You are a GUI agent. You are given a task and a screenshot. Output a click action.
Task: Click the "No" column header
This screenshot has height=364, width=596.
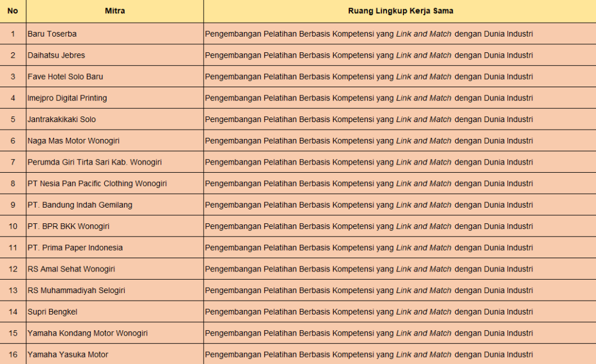(13, 11)
